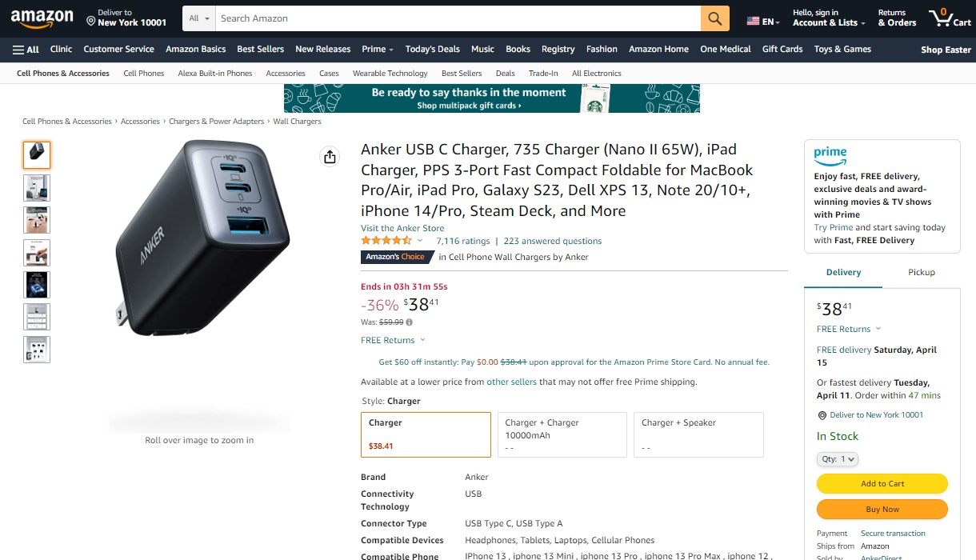976x560 pixels.
Task: Open the All hamburger menu
Action: pos(26,50)
